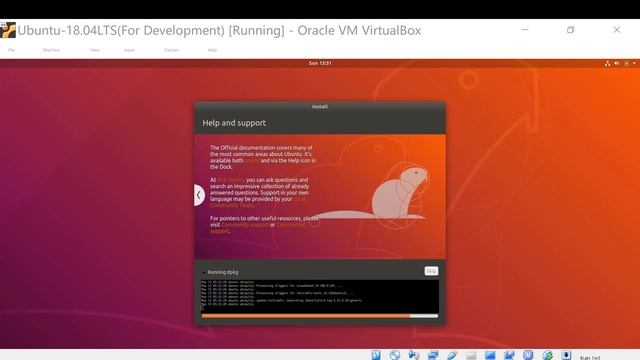Click the Ubuntu clock showing Sun 13:31
The width and height of the screenshot is (640, 360).
pyautogui.click(x=320, y=63)
